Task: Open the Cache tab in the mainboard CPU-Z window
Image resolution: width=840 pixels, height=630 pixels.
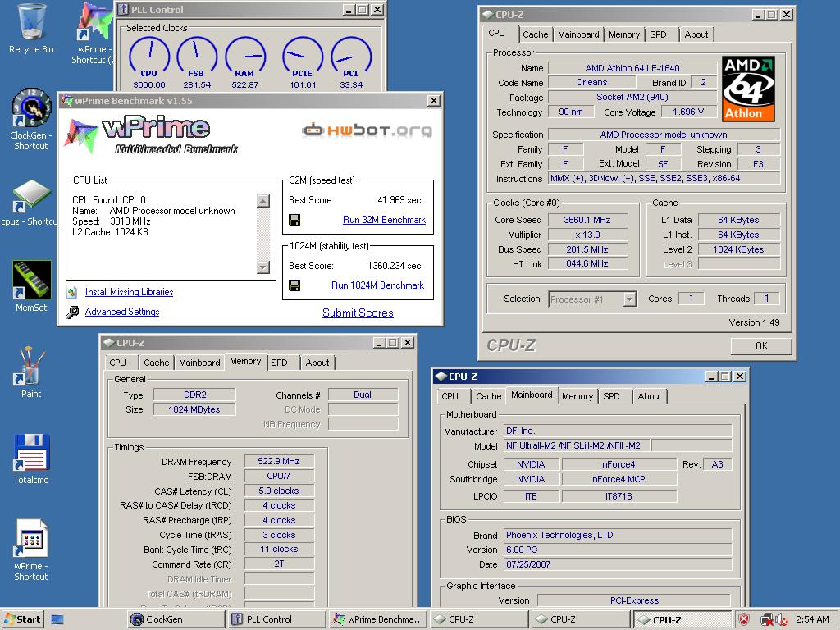Action: click(x=489, y=396)
